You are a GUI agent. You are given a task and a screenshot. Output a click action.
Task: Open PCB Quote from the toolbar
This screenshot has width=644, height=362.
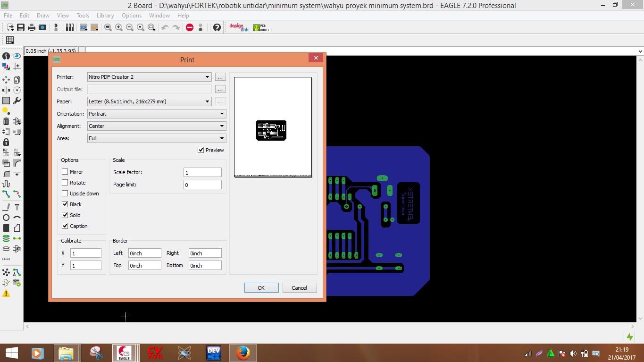tap(260, 27)
